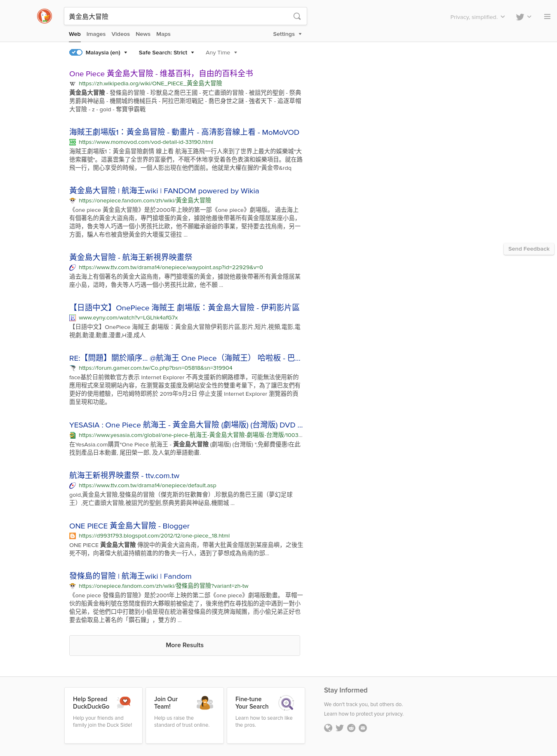Switch to the Videos tab

pos(121,34)
